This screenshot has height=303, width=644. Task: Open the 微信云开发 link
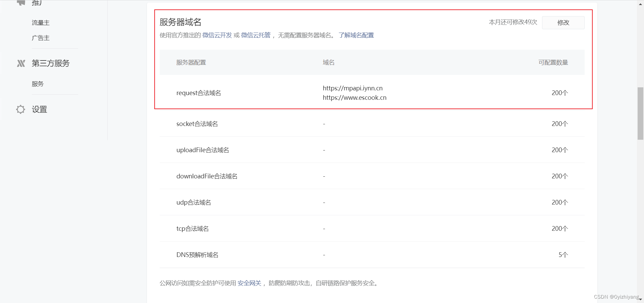tap(217, 35)
